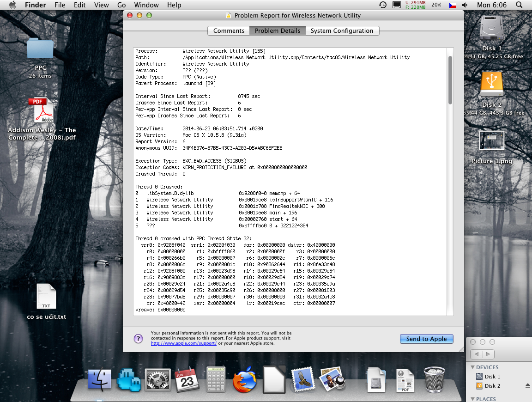
Task: Select the PPC folder on desktop
Action: tap(40, 48)
